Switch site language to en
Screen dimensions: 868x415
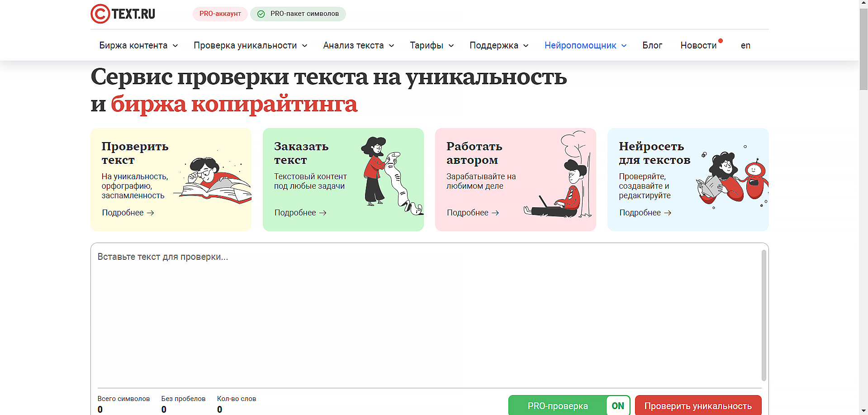point(745,45)
